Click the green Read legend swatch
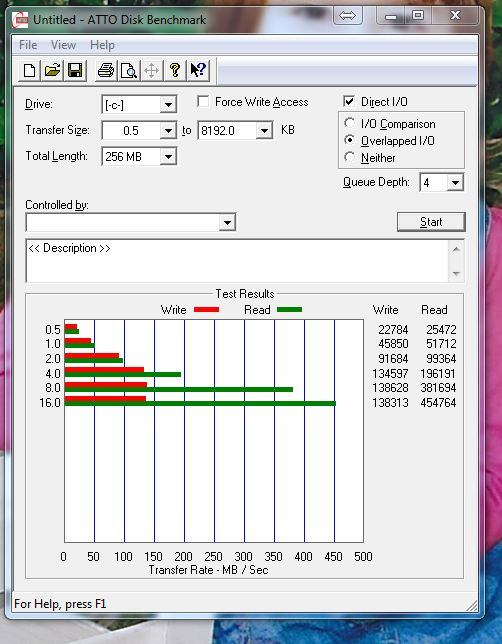 290,310
